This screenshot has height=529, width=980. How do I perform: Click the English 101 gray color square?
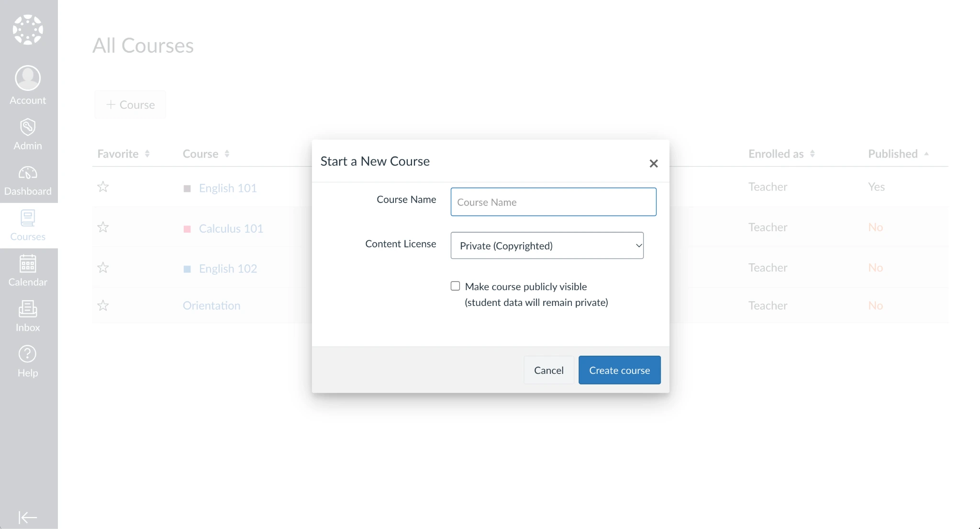pyautogui.click(x=187, y=189)
